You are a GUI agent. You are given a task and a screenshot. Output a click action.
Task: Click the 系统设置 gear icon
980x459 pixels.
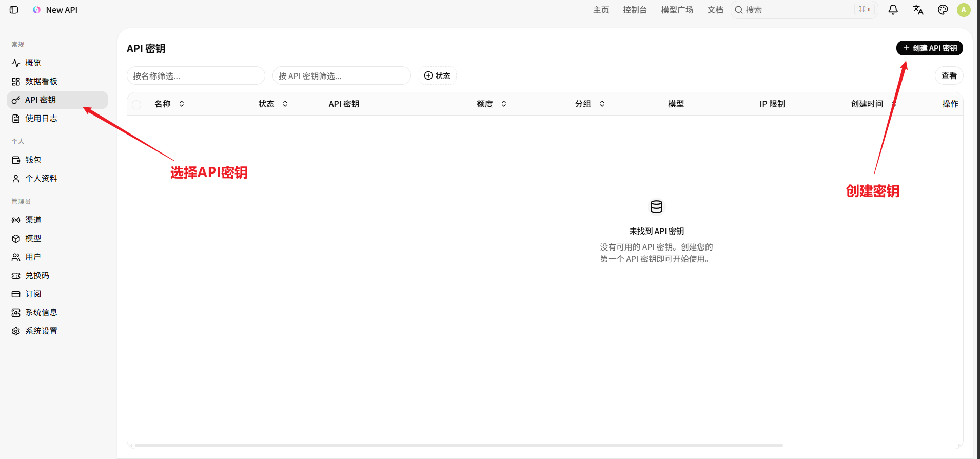click(x=16, y=331)
